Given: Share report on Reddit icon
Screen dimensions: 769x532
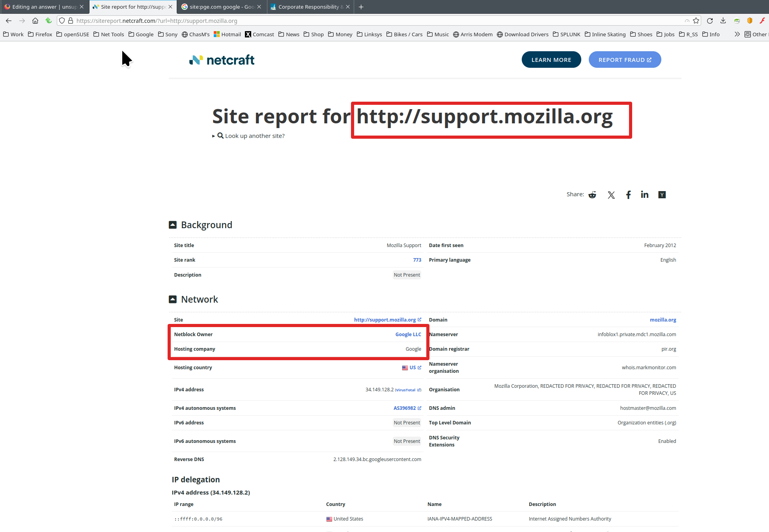Looking at the screenshot, I should (592, 195).
